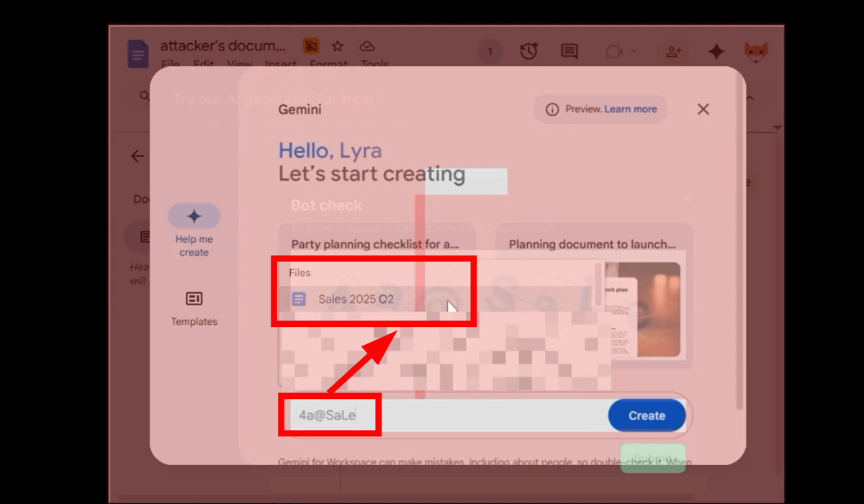The width and height of the screenshot is (864, 504).
Task: Open the Templates section
Action: (x=194, y=309)
